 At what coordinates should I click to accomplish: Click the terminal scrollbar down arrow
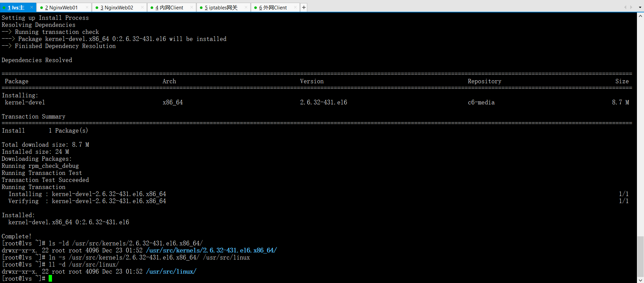tap(640, 280)
